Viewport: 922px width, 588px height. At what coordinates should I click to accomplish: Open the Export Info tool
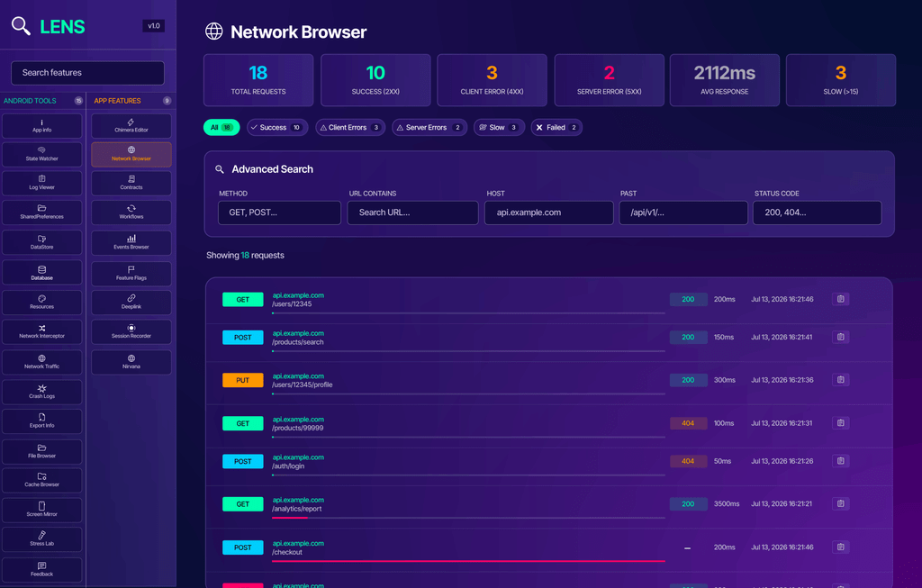(x=41, y=421)
